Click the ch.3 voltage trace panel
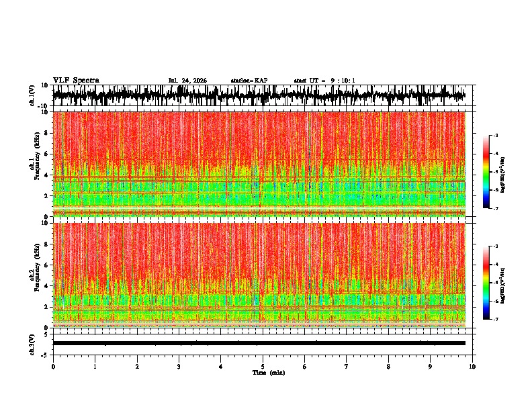532x411 pixels. click(x=264, y=345)
